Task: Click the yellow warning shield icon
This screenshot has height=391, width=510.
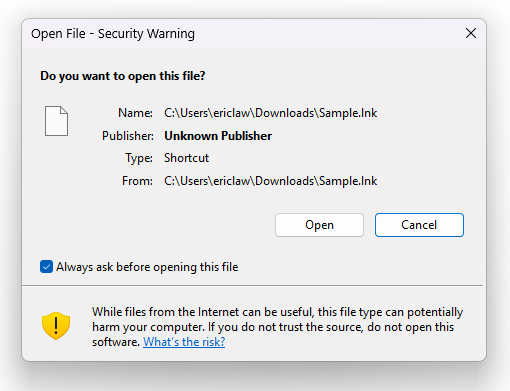Action: click(56, 326)
